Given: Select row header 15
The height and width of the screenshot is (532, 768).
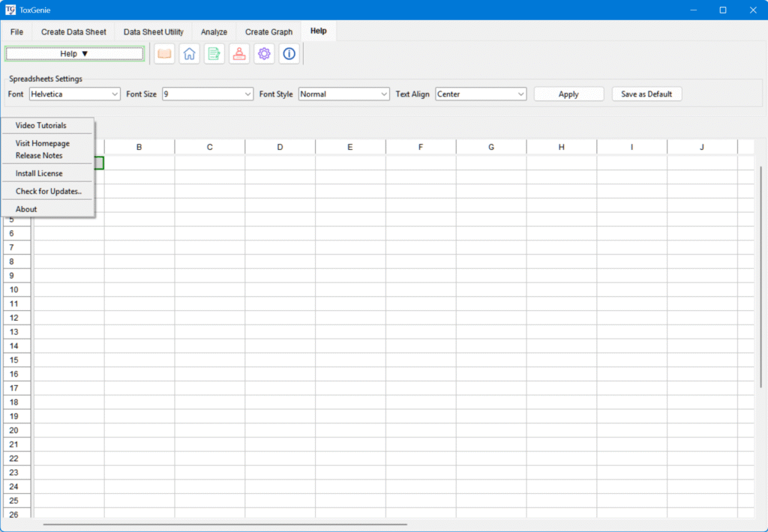Looking at the screenshot, I should coord(17,360).
